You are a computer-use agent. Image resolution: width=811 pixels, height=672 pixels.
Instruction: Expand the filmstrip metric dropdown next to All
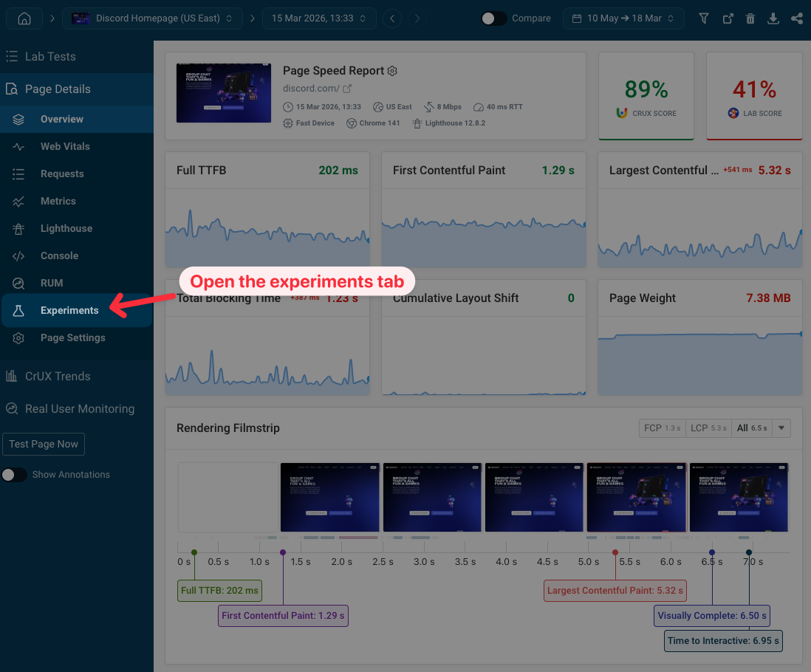click(781, 428)
